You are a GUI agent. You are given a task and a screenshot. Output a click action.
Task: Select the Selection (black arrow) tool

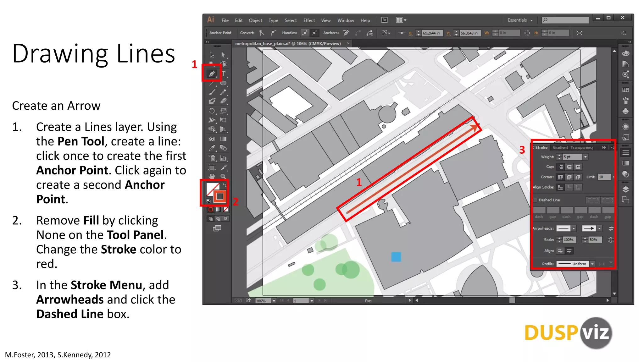pos(212,55)
